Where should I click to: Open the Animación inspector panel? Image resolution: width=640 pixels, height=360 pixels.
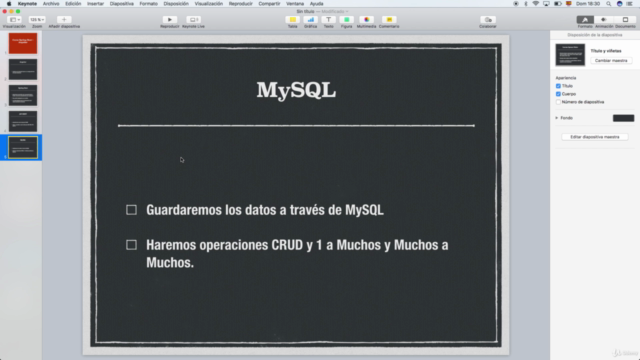tap(604, 20)
